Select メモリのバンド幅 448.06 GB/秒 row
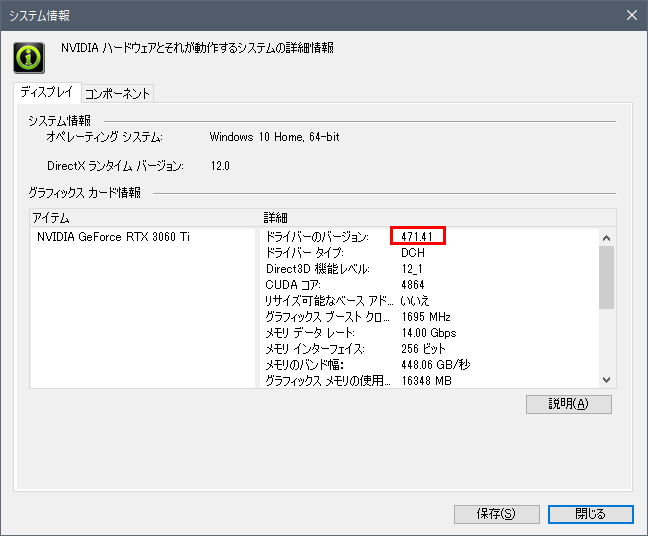The width and height of the screenshot is (648, 536). [430, 364]
